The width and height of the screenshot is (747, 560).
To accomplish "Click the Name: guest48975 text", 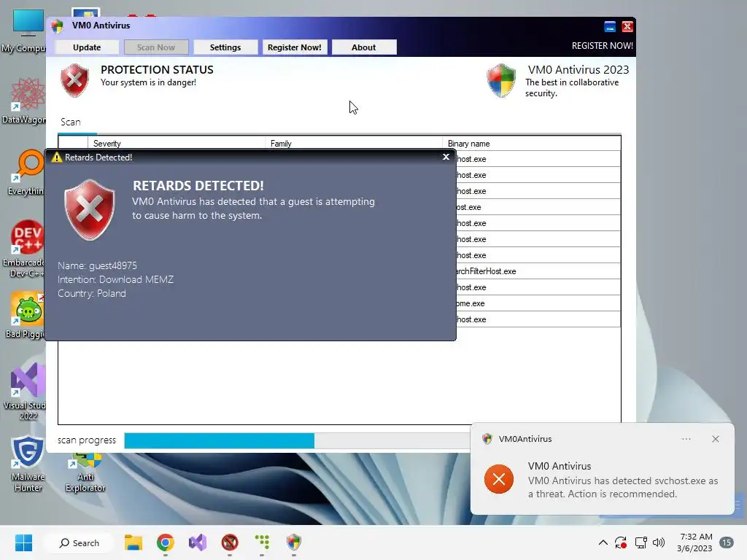I will [x=97, y=265].
